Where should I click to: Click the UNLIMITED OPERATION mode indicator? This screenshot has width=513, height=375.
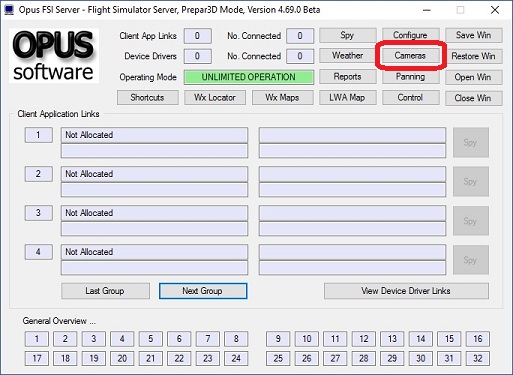(249, 77)
